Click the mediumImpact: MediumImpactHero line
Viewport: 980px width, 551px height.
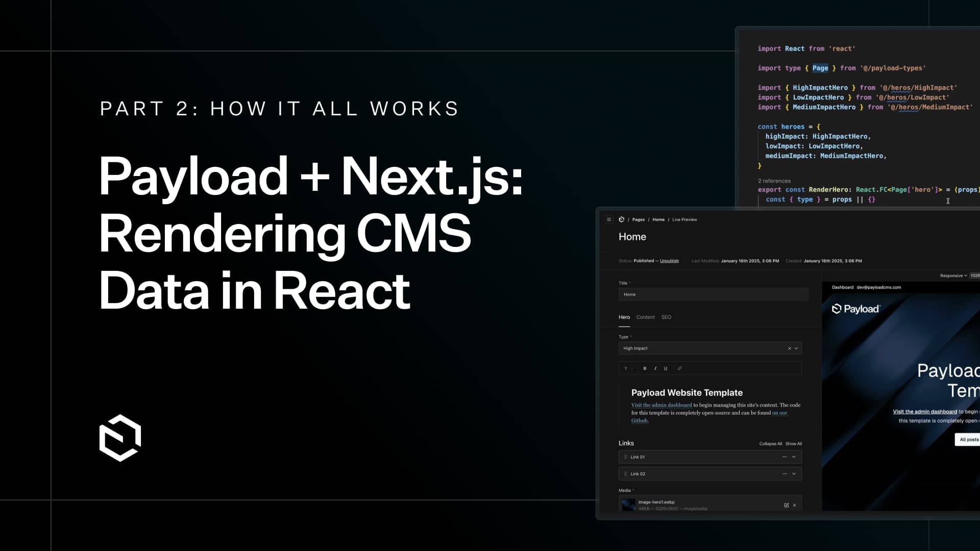click(x=825, y=156)
